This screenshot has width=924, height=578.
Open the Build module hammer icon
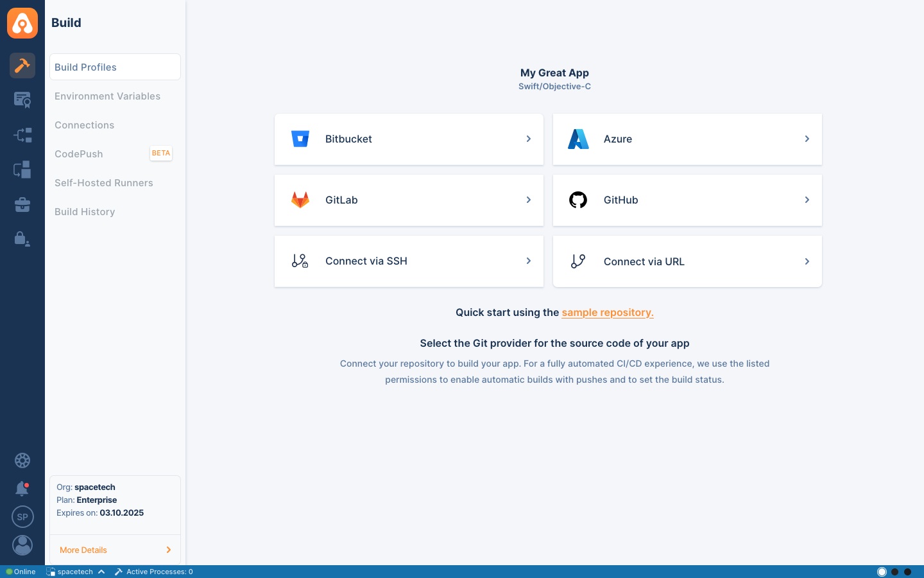22,66
